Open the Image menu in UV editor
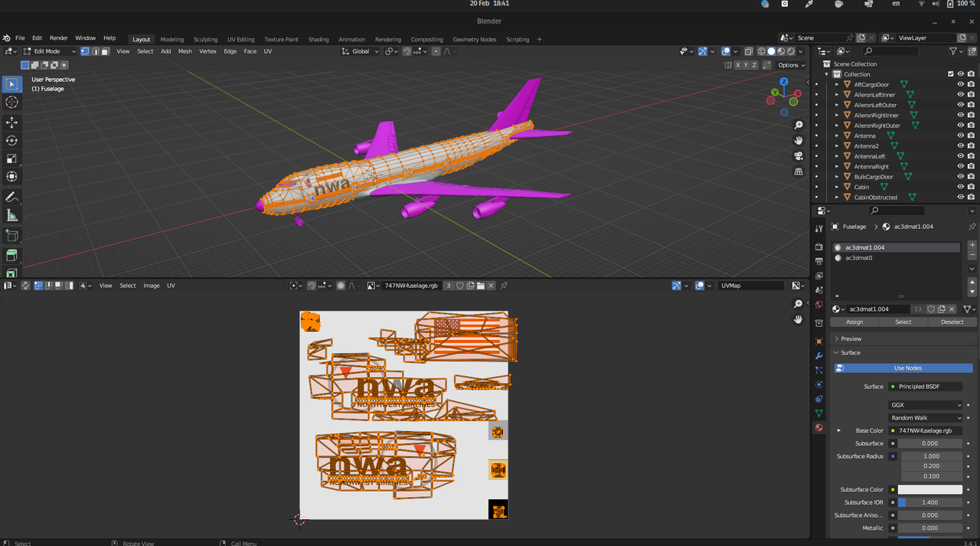 152,286
